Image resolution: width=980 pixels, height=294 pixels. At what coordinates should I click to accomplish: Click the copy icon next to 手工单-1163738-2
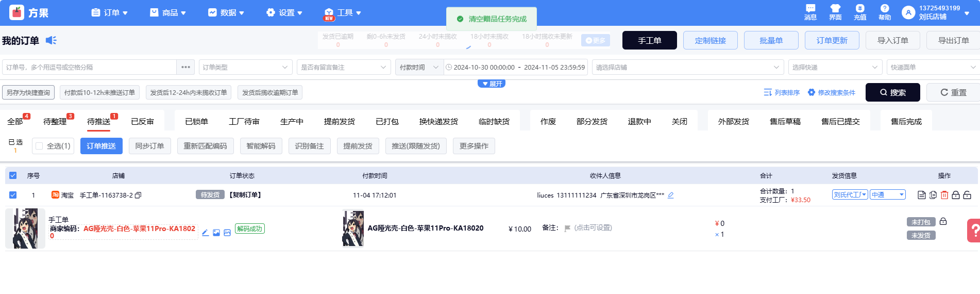pos(138,195)
